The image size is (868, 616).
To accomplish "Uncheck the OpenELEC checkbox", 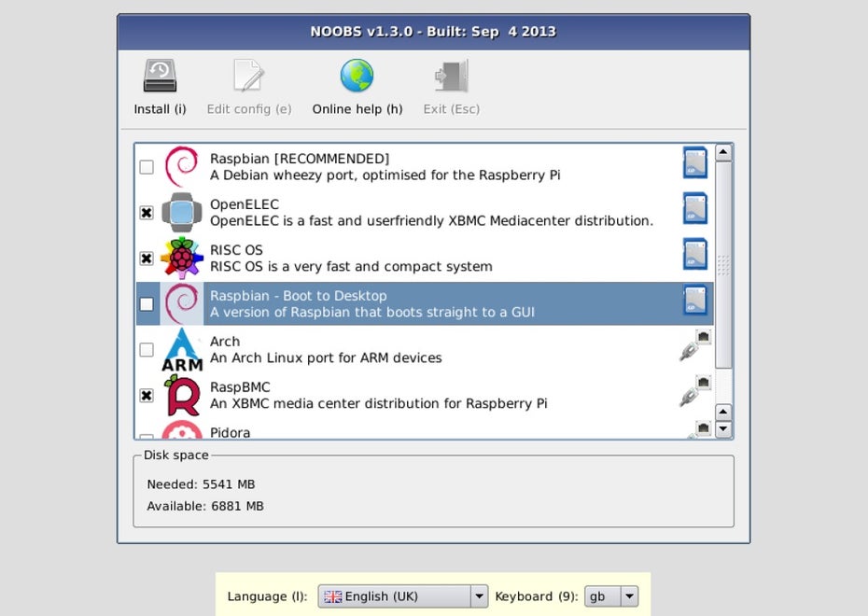I will (x=147, y=213).
